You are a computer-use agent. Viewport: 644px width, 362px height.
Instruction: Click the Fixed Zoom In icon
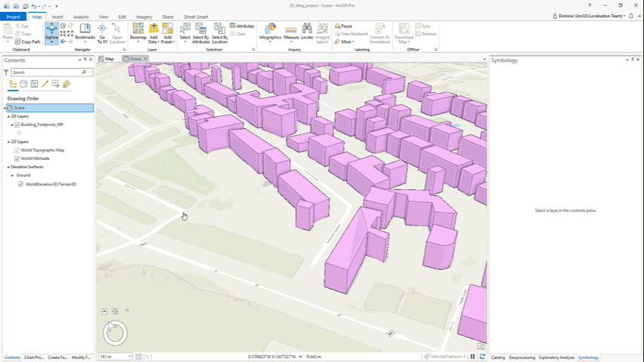pos(63,34)
